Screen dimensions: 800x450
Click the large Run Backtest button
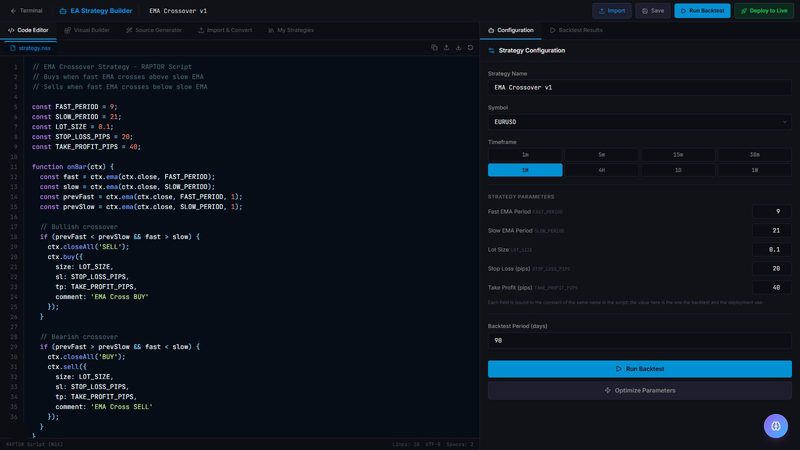click(x=639, y=369)
